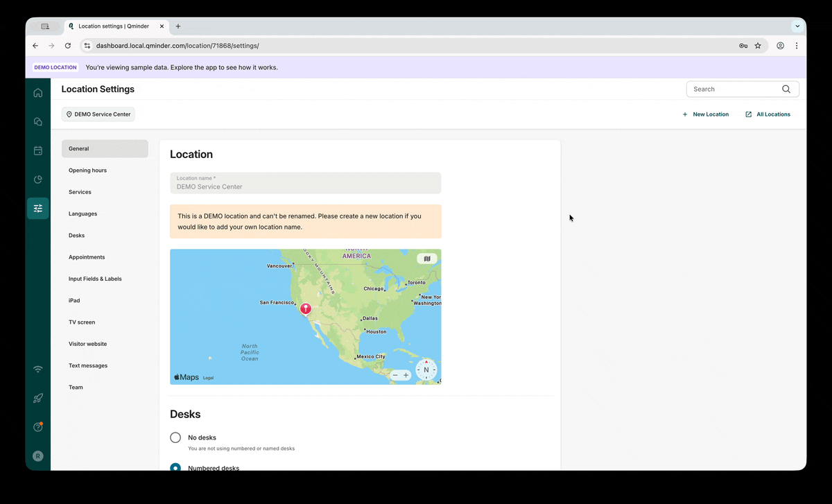Open the calendar icon in the sidebar

click(38, 150)
